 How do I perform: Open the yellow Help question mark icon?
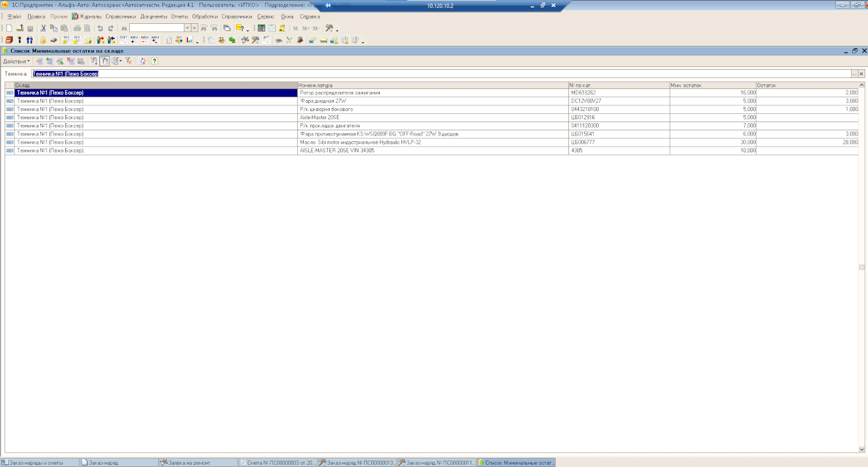click(155, 61)
